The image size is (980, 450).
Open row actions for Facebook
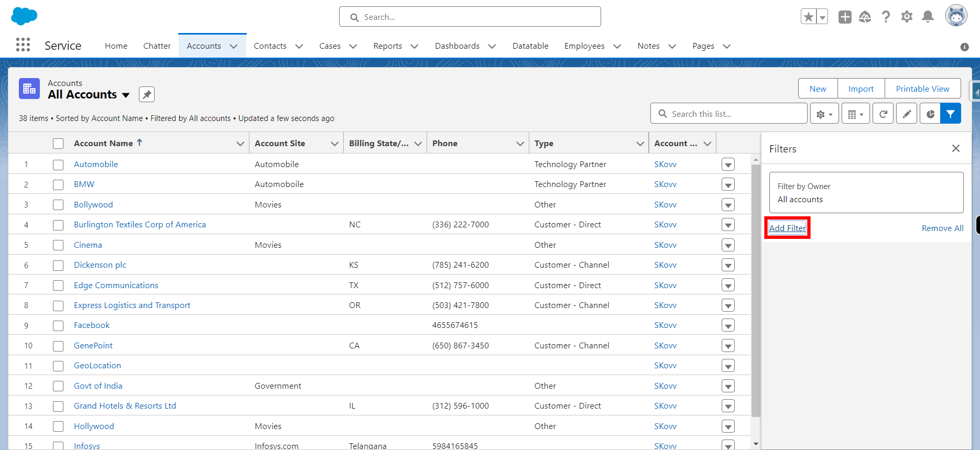(x=728, y=325)
